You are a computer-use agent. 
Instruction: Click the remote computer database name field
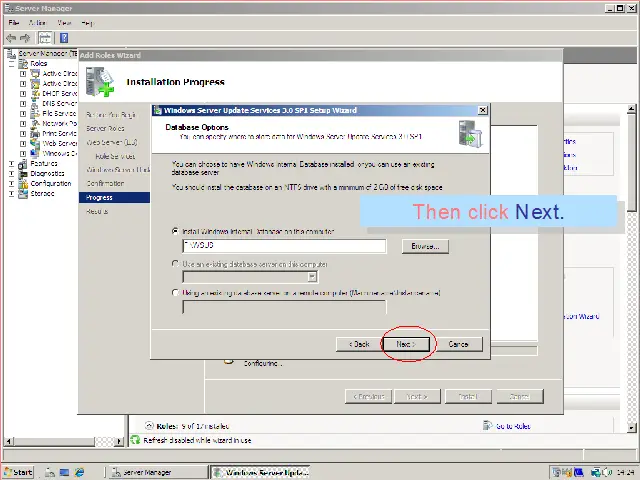[284, 307]
